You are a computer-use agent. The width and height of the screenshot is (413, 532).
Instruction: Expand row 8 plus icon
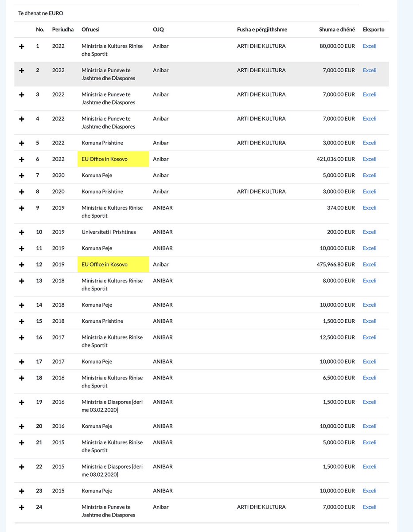[22, 192]
